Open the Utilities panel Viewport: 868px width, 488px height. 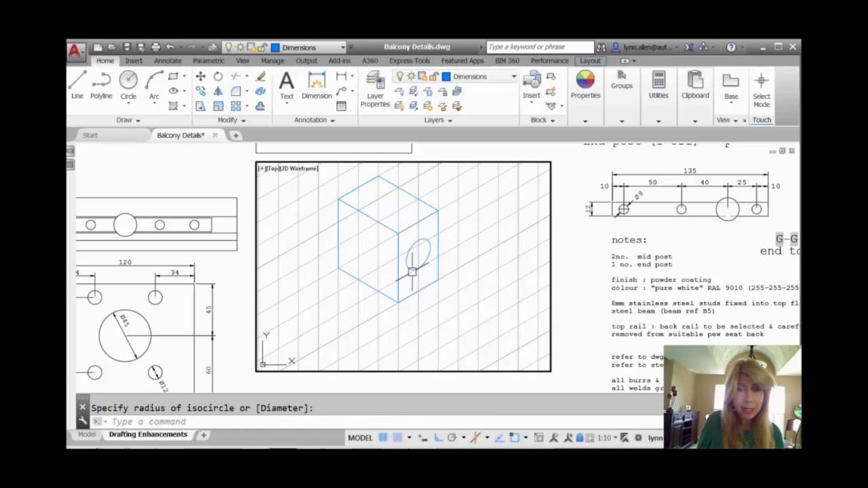point(658,85)
